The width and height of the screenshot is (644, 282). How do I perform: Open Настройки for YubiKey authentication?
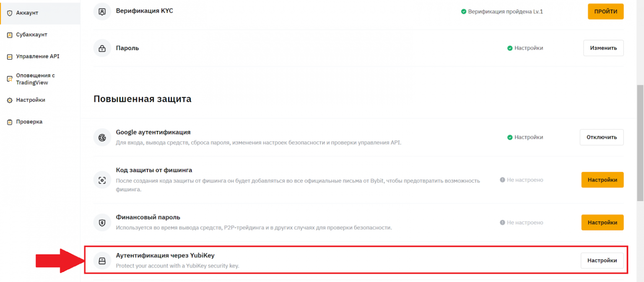click(x=602, y=261)
